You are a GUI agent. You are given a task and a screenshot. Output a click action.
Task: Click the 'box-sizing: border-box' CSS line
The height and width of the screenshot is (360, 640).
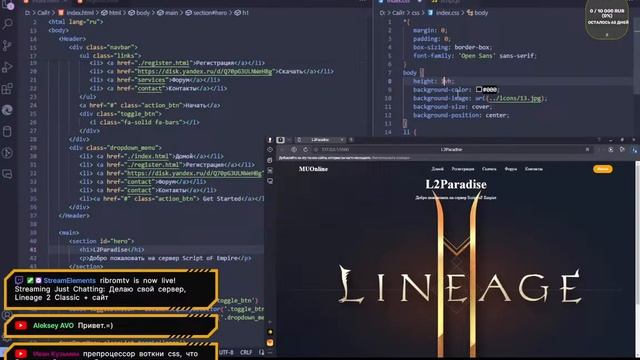pos(452,47)
